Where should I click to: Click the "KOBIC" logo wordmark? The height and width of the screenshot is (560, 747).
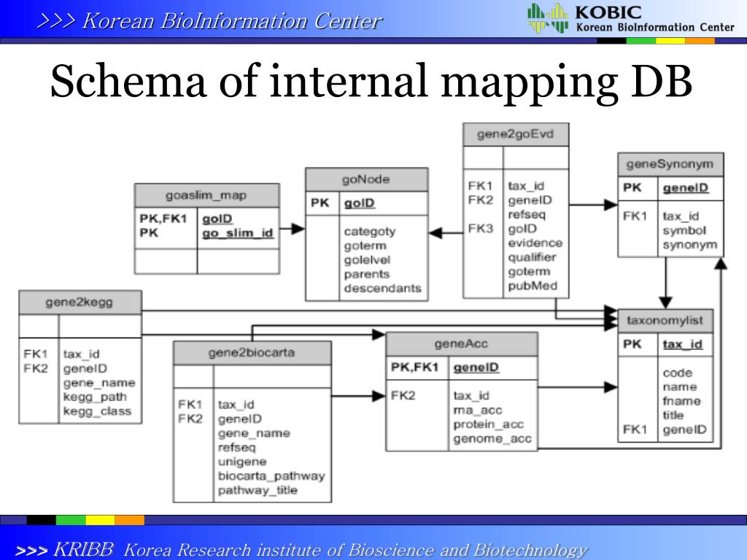(608, 12)
